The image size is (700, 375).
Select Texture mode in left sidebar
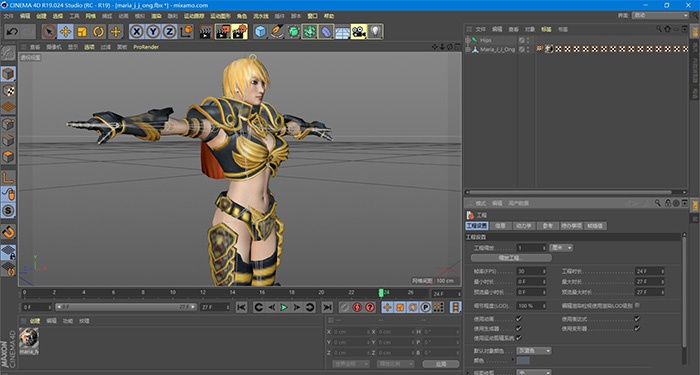[8, 91]
